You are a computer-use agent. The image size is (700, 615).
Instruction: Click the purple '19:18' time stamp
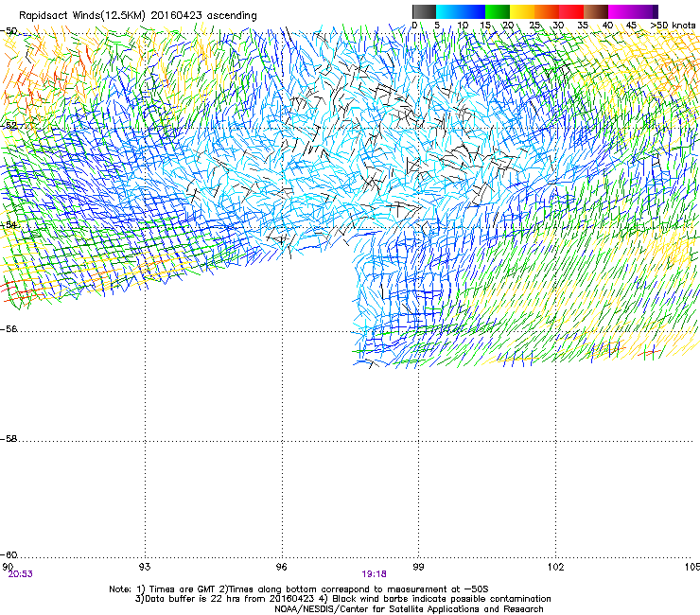[x=374, y=574]
